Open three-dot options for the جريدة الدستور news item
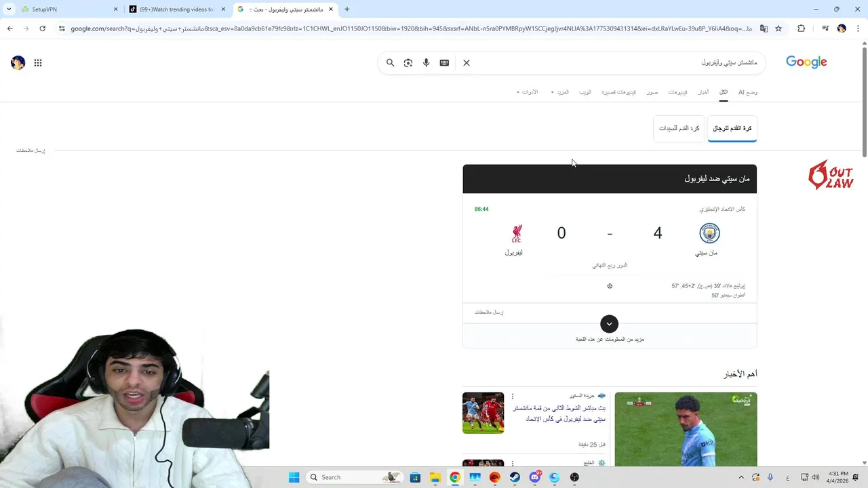 pyautogui.click(x=513, y=396)
